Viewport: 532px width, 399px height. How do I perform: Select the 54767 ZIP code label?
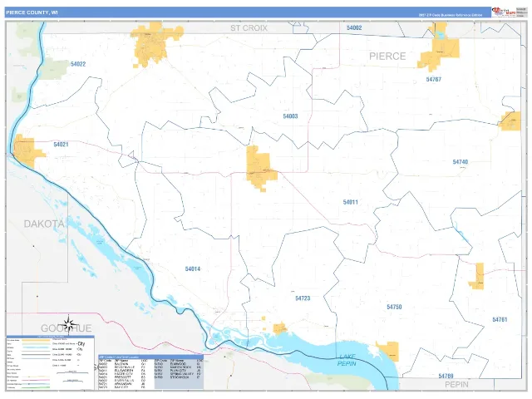(x=434, y=79)
